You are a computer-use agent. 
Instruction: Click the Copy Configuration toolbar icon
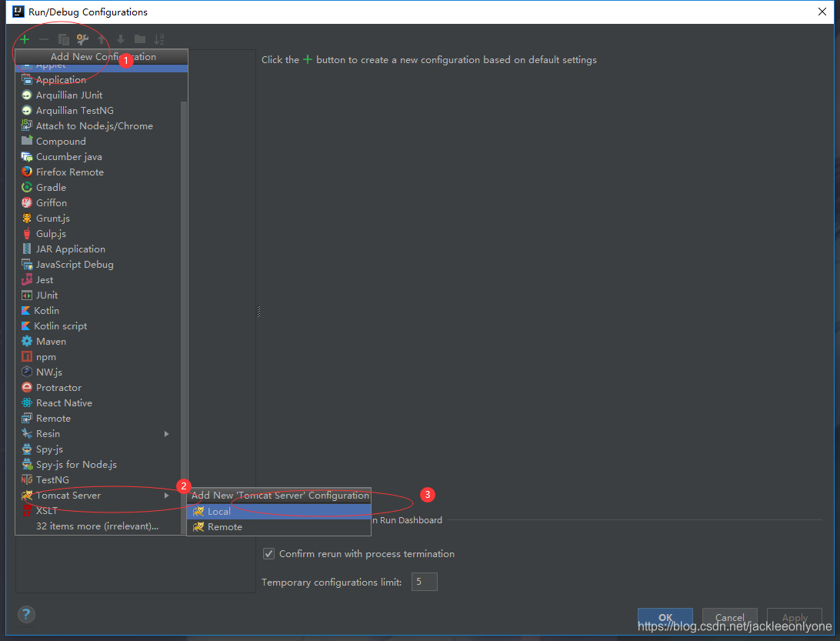point(63,39)
